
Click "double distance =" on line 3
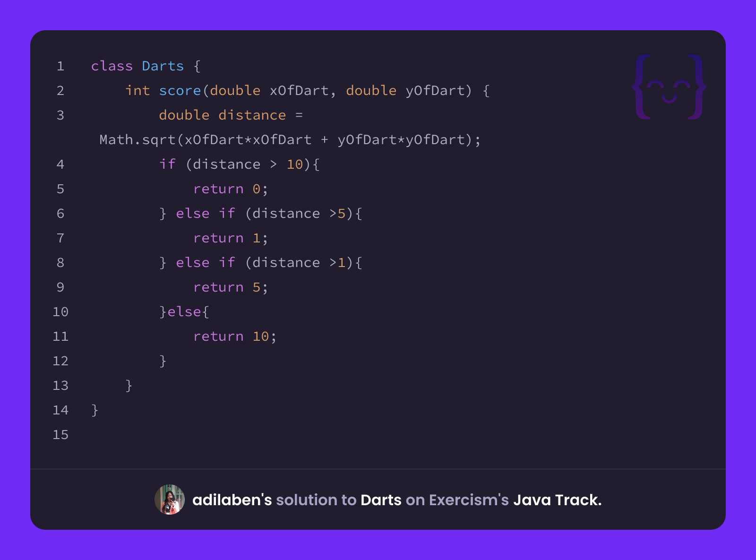pyautogui.click(x=231, y=115)
